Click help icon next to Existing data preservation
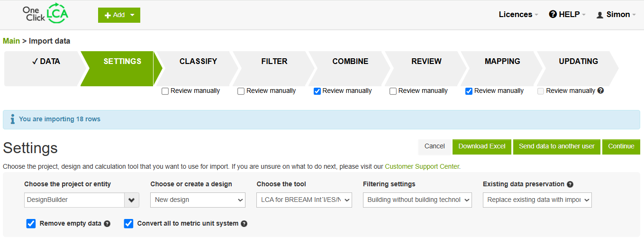644x246 pixels. coord(570,184)
